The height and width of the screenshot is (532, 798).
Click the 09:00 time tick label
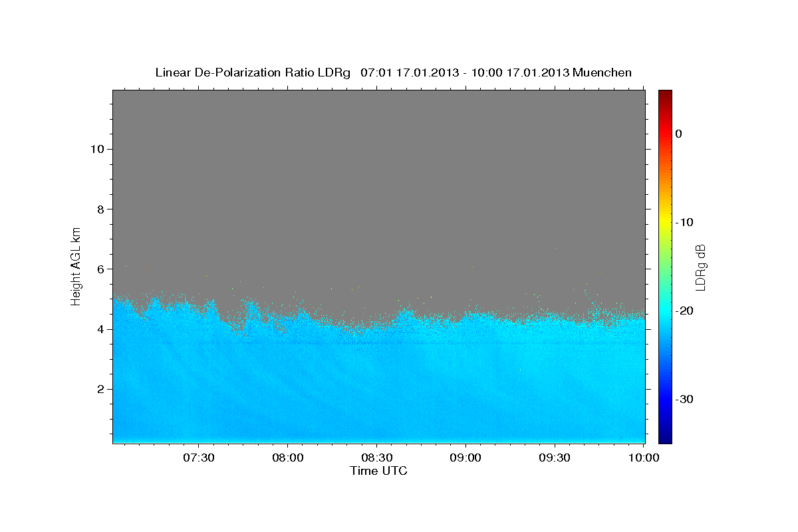pos(465,458)
